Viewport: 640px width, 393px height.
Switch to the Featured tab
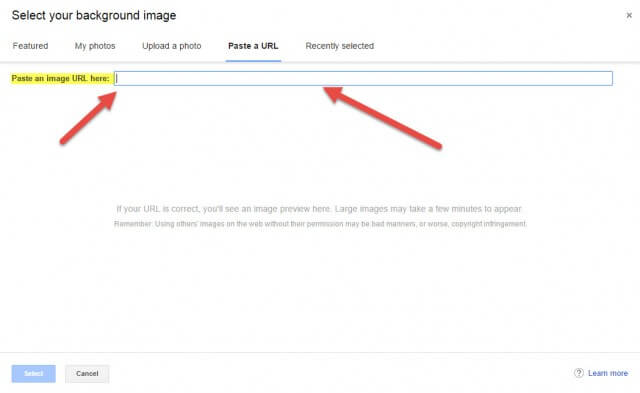click(30, 46)
